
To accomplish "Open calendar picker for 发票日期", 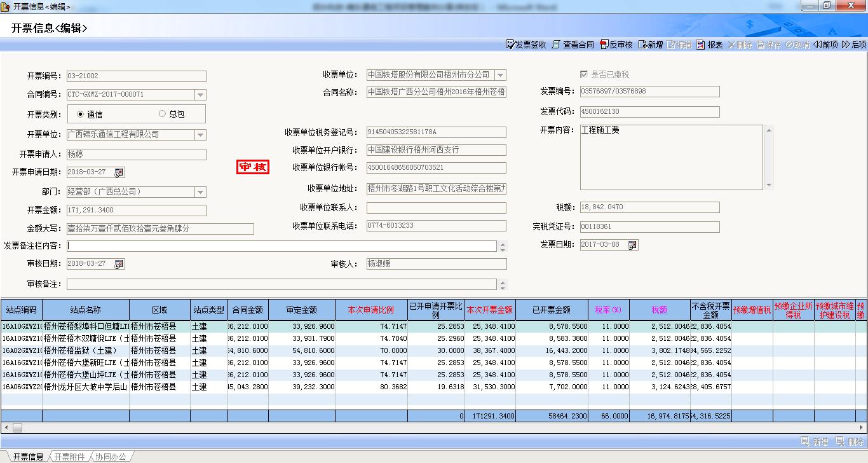I will [x=632, y=245].
